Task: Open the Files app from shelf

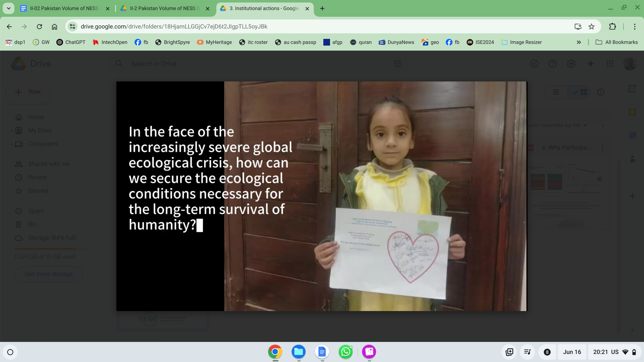Action: click(x=299, y=352)
